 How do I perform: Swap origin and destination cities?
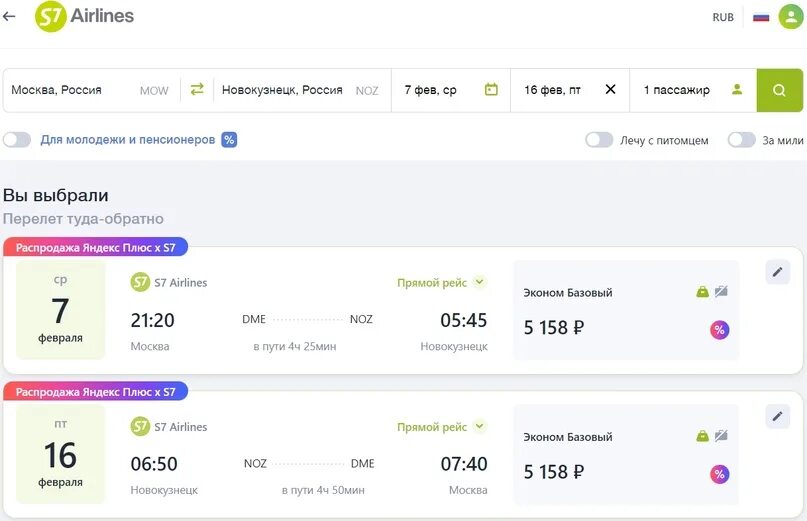pyautogui.click(x=197, y=89)
